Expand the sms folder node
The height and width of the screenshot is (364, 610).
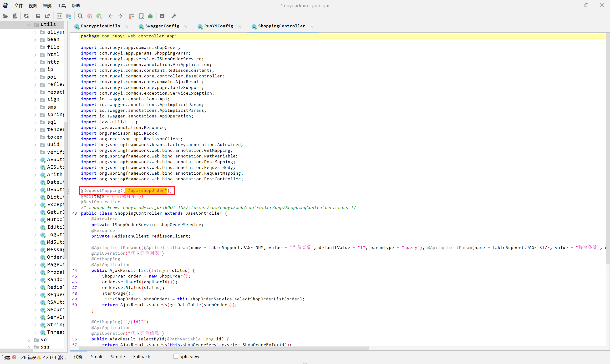(35, 107)
